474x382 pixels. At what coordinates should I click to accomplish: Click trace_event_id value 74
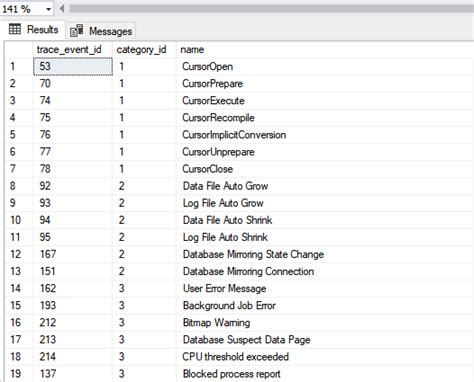pyautogui.click(x=73, y=101)
